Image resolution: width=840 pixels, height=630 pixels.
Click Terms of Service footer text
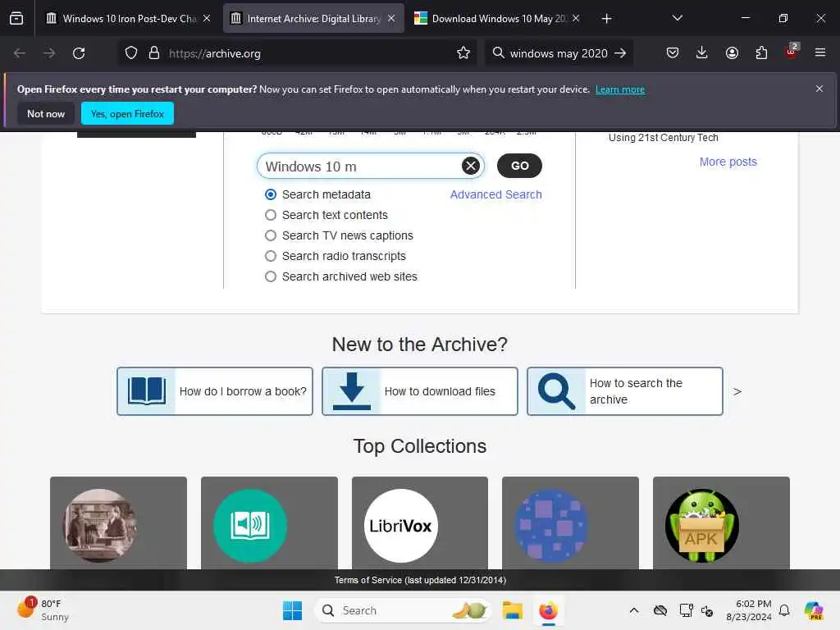pyautogui.click(x=420, y=580)
